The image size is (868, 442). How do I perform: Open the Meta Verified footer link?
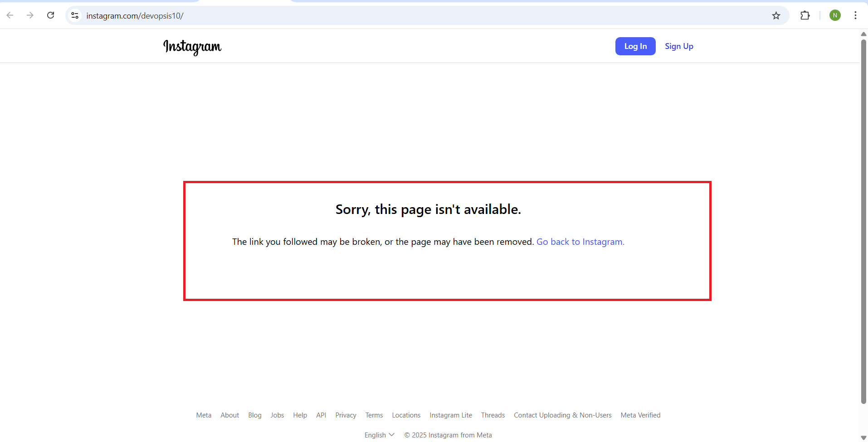(x=640, y=415)
